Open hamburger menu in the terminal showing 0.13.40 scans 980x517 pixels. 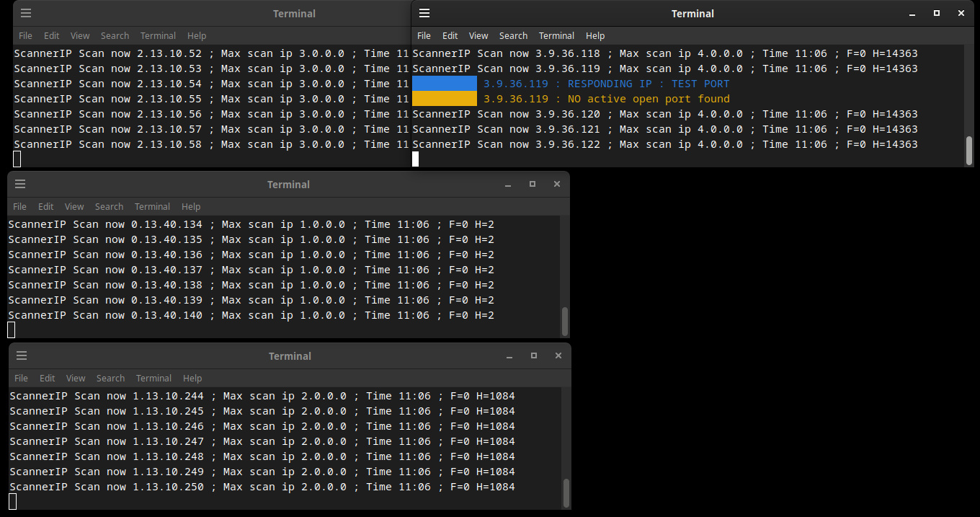pos(20,184)
